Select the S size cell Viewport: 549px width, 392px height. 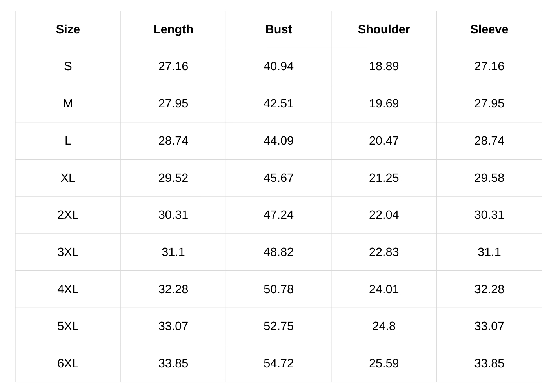pos(68,66)
